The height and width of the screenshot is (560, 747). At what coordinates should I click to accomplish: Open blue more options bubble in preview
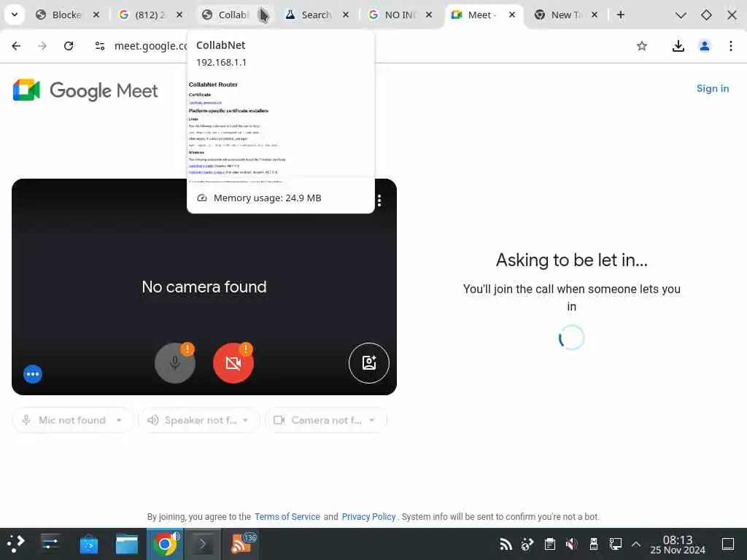tap(33, 374)
